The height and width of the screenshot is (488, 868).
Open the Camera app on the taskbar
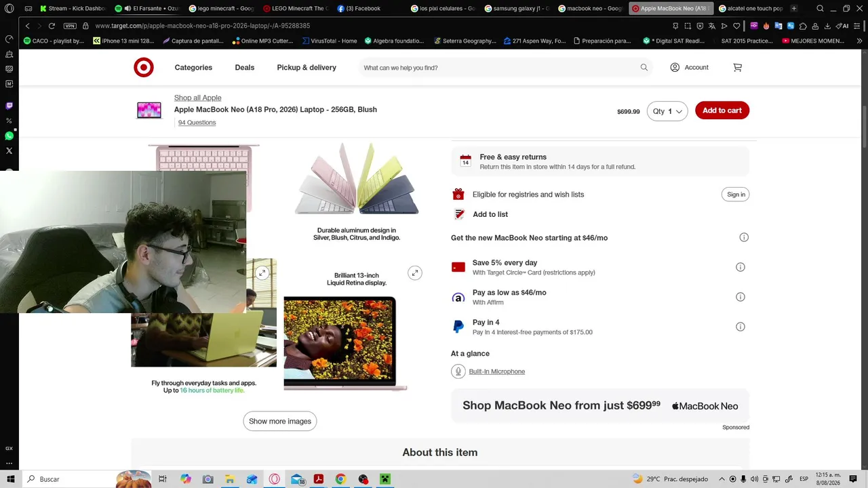(x=208, y=479)
